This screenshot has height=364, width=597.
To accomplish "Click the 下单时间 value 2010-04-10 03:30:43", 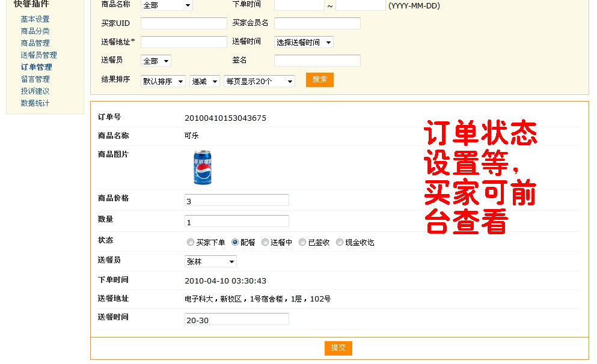I will point(225,281).
